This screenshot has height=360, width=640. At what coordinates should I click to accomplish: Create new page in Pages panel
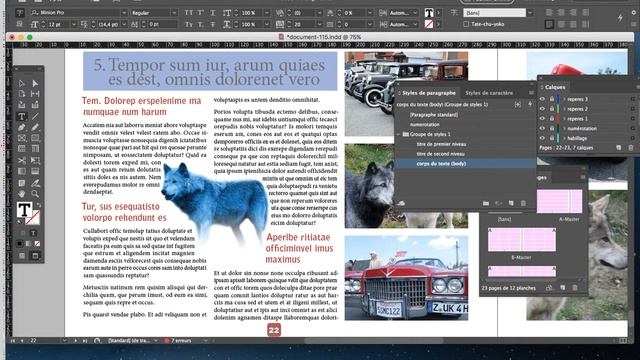562,288
